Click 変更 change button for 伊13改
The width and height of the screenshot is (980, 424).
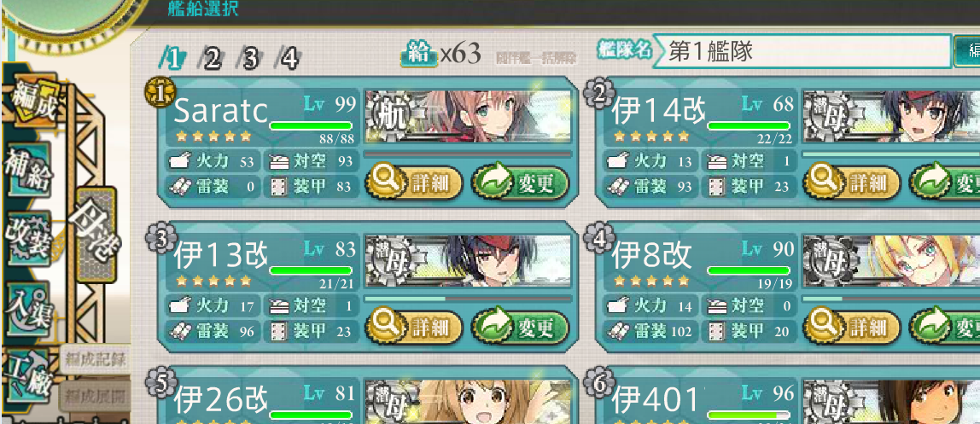520,327
